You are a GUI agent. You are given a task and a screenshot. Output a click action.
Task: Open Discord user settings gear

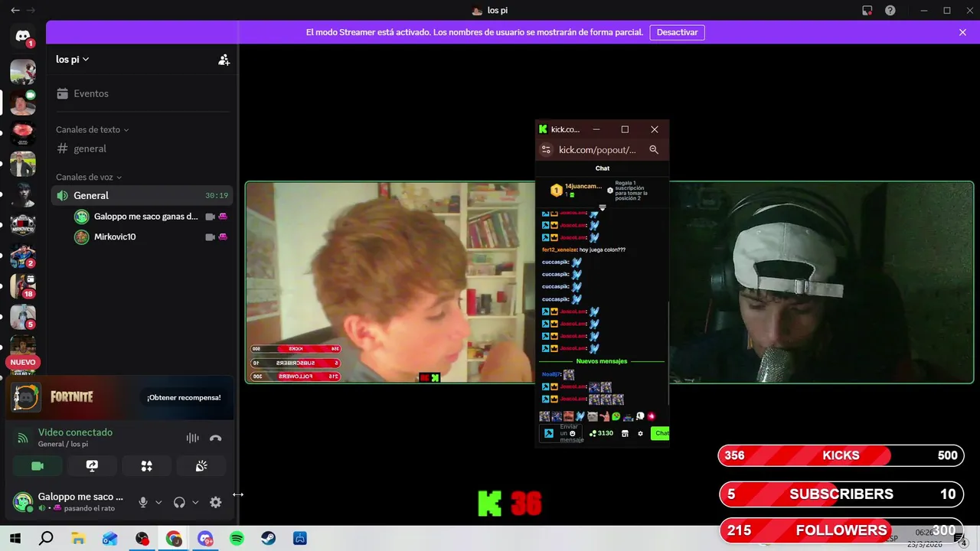pos(215,503)
